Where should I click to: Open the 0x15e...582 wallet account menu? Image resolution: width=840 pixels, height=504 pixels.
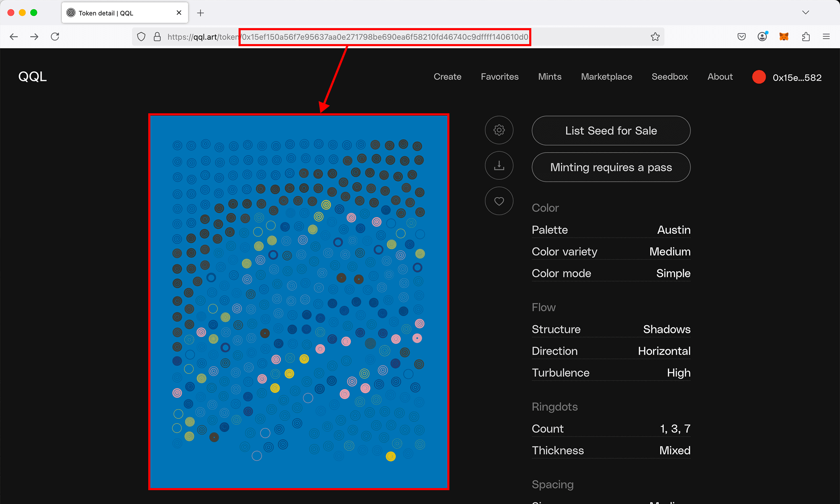click(x=797, y=78)
